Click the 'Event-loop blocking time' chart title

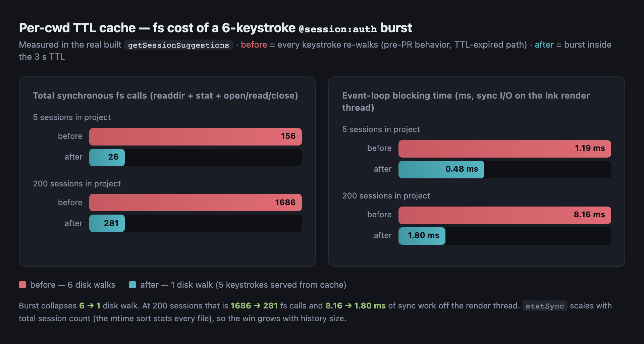click(466, 102)
